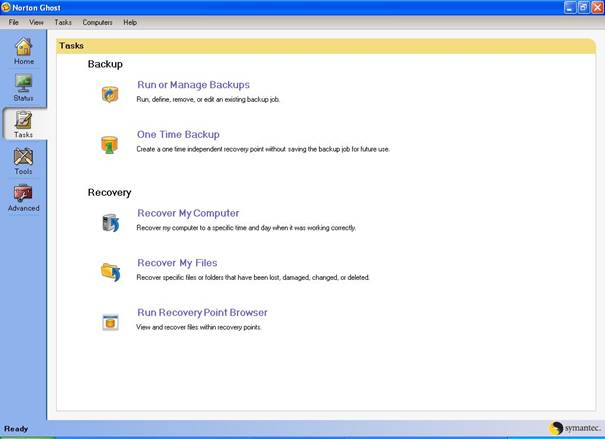
Task: Click the Ready status bar text
Action: coord(16,429)
